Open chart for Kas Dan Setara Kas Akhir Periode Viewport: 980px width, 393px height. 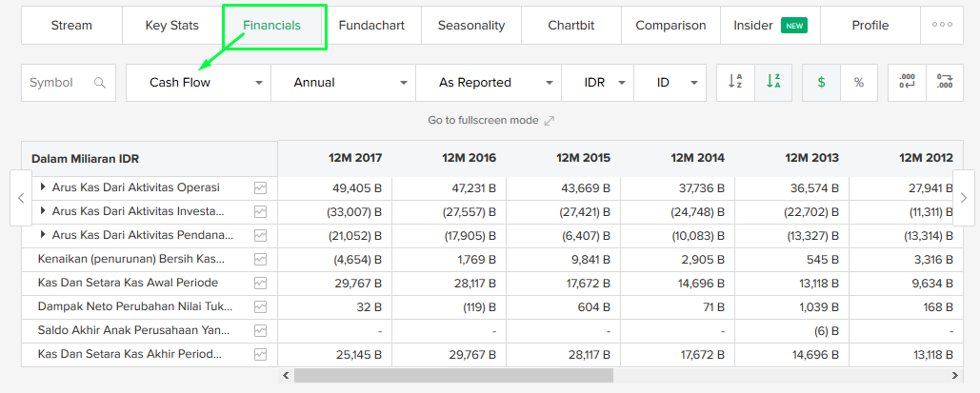[x=260, y=354]
